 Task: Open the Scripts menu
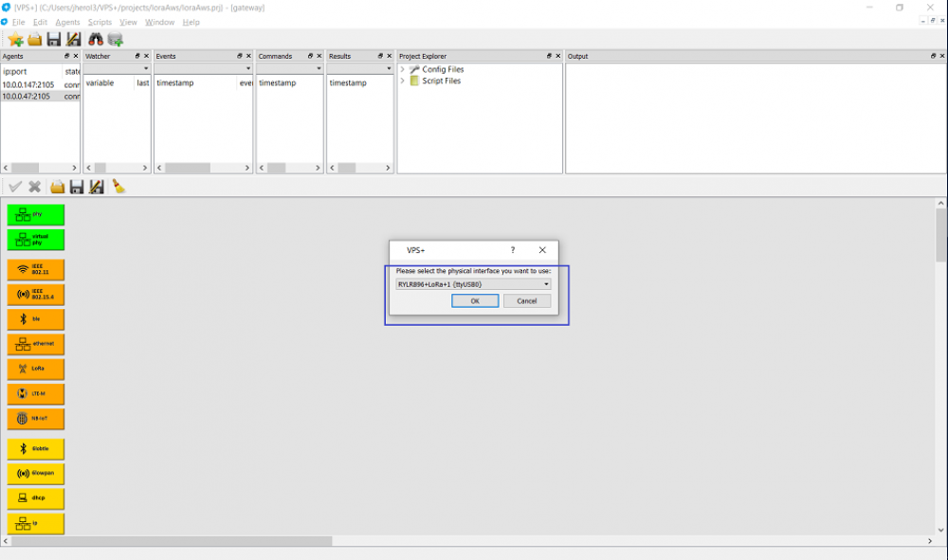100,23
